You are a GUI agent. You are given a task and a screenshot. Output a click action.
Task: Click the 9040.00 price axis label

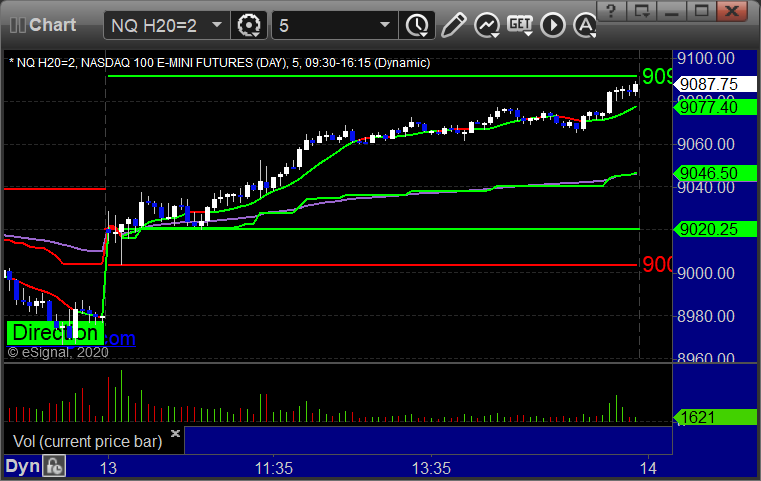(x=706, y=188)
